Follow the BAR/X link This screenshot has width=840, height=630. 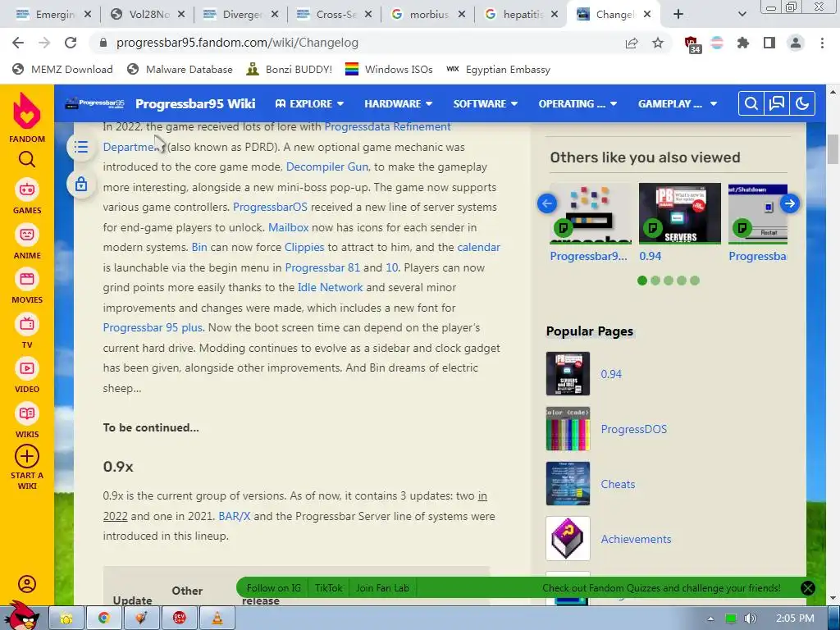click(234, 516)
